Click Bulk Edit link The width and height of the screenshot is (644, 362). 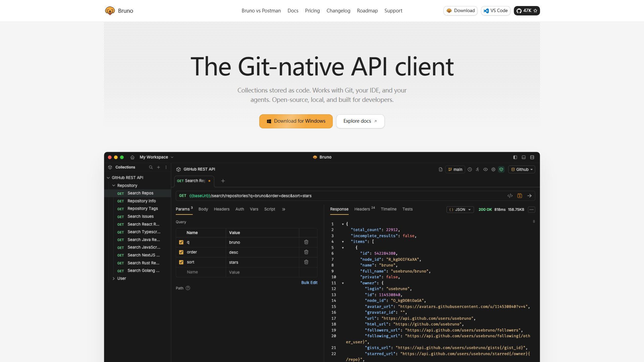coord(309,283)
